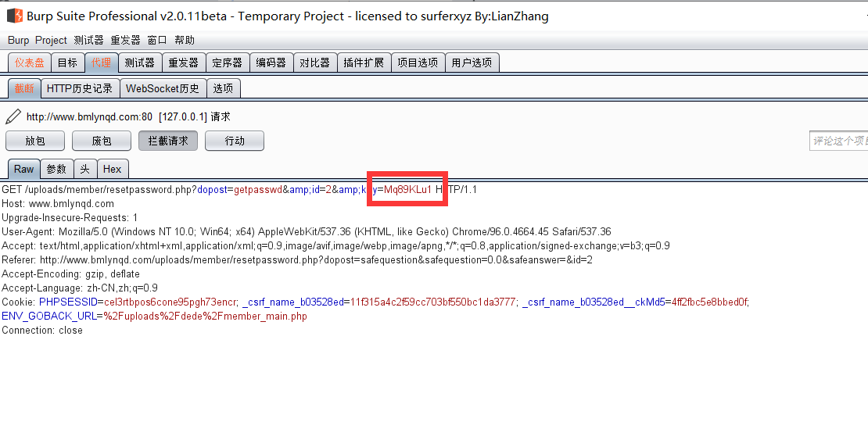Image resolution: width=868 pixels, height=422 pixels.
Task: Select the Raw view tab
Action: tap(23, 170)
